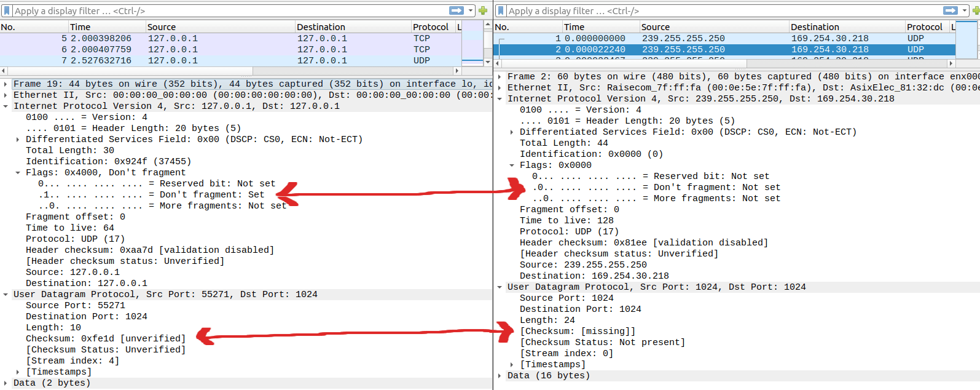This screenshot has width=980, height=390.
Task: Expand Differentiated Services Field in right window
Action: (512, 132)
